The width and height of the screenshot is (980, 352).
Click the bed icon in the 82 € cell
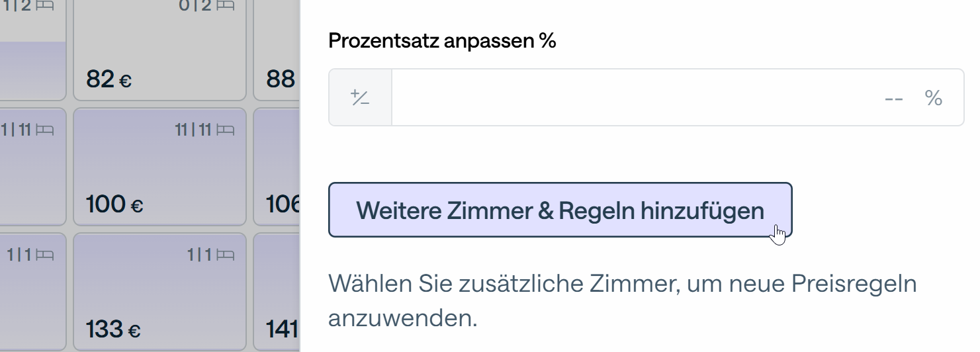(226, 5)
